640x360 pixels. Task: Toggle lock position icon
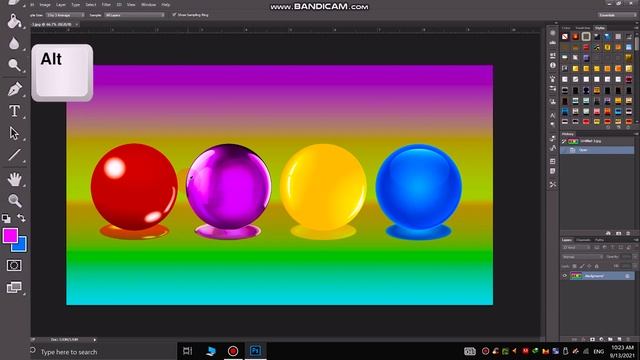[x=589, y=266]
